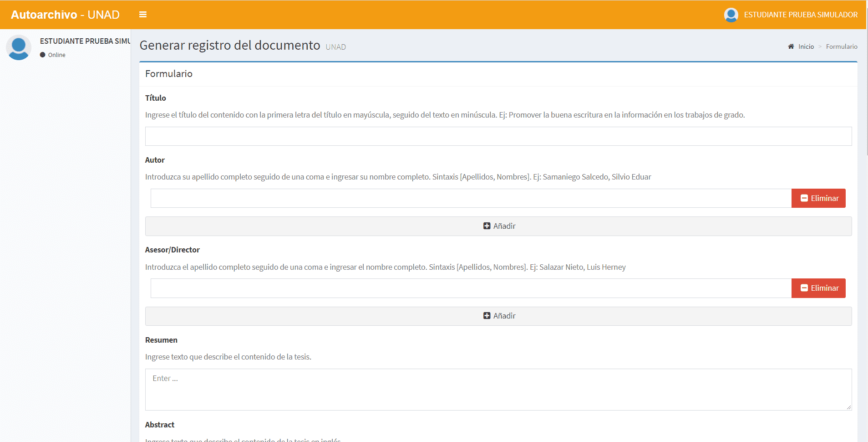The height and width of the screenshot is (442, 868).
Task: Focus the Título input field
Action: (498, 136)
